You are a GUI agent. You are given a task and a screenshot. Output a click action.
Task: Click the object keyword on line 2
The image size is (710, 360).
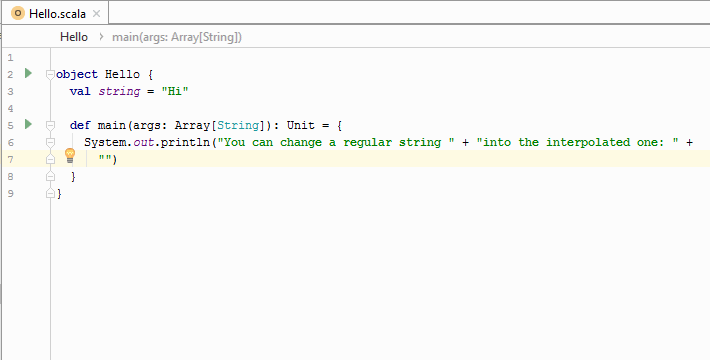tap(77, 74)
